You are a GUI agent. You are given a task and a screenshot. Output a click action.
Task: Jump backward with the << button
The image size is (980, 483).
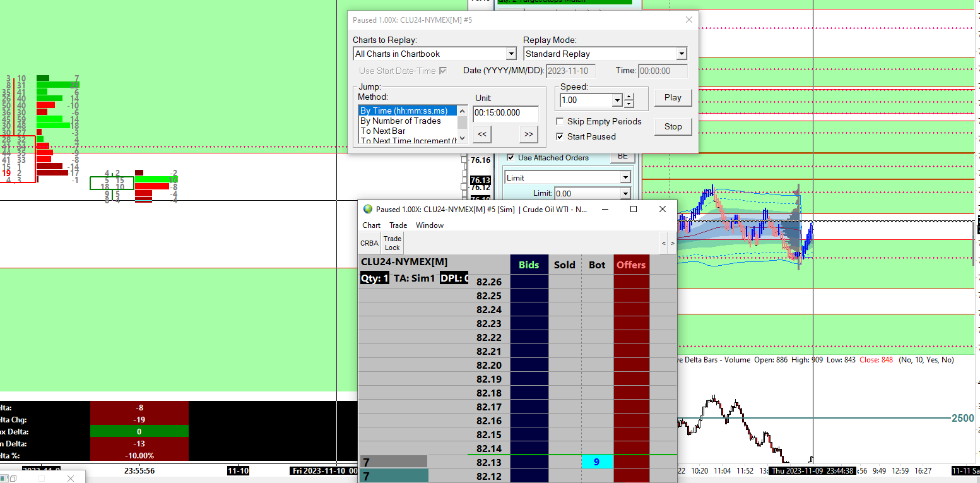pos(482,134)
